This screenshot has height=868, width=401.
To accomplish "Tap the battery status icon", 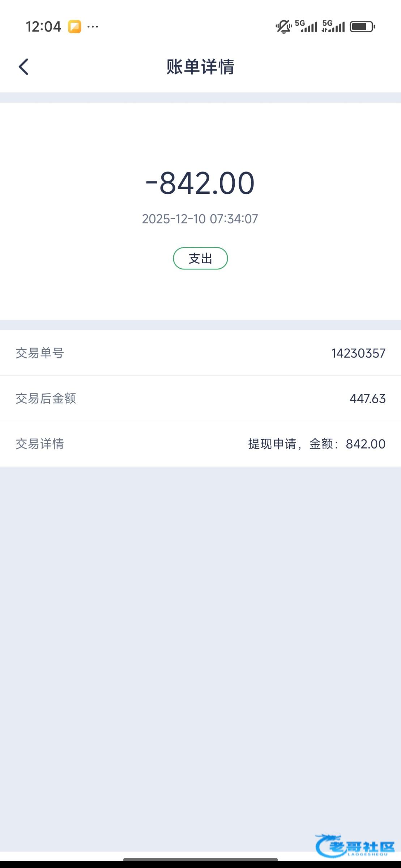I will [x=362, y=27].
